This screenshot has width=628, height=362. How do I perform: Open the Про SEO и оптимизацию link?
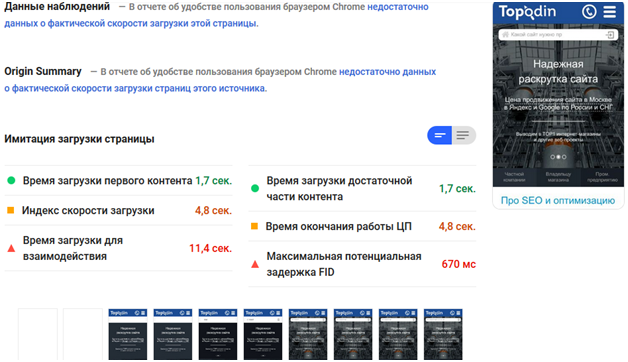[558, 200]
